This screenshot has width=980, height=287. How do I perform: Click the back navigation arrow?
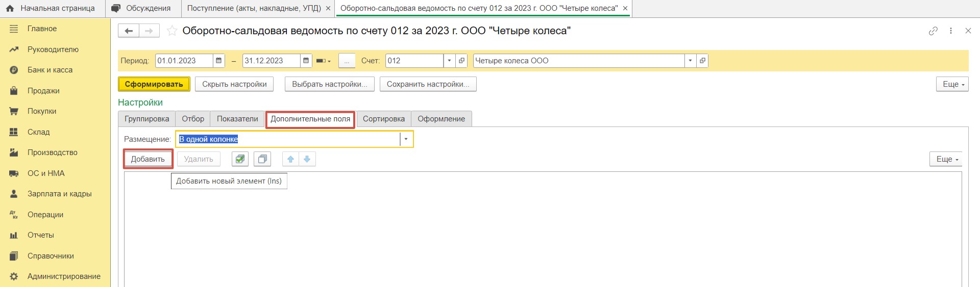[129, 31]
